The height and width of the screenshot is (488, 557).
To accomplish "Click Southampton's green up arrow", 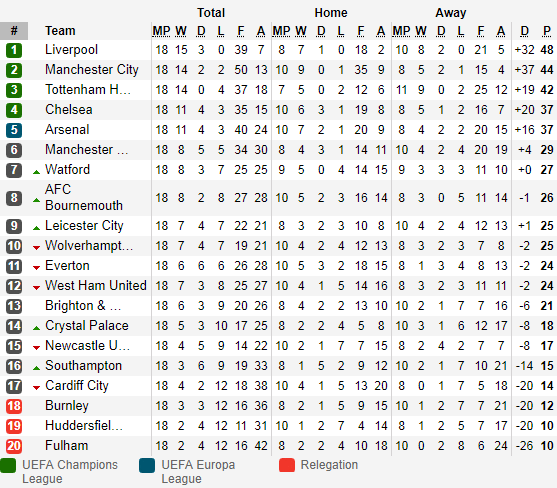I will click(x=36, y=368).
